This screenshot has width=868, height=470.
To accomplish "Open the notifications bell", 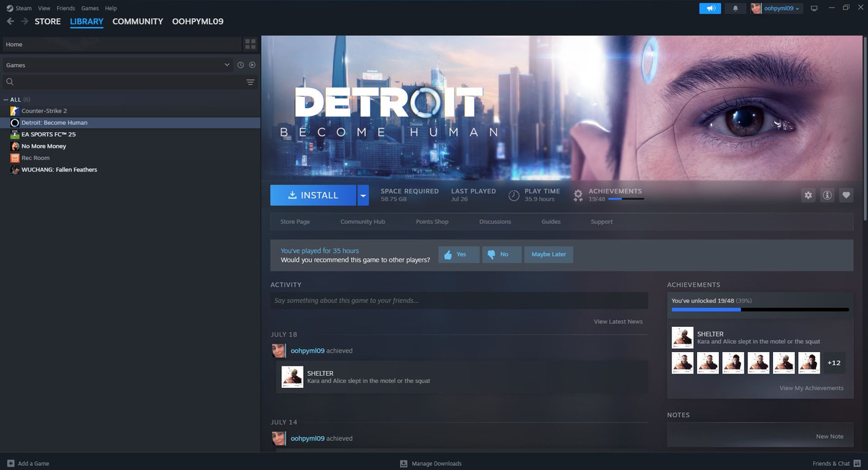I will (x=735, y=8).
